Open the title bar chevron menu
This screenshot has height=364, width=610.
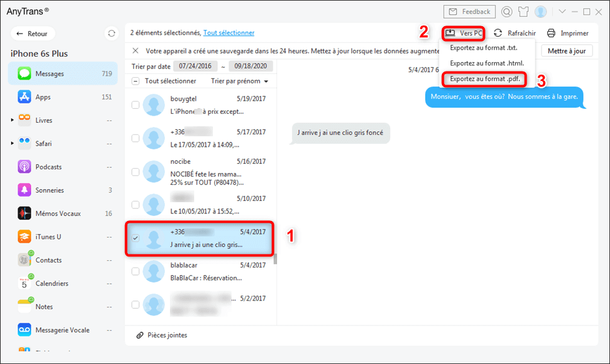(x=562, y=12)
